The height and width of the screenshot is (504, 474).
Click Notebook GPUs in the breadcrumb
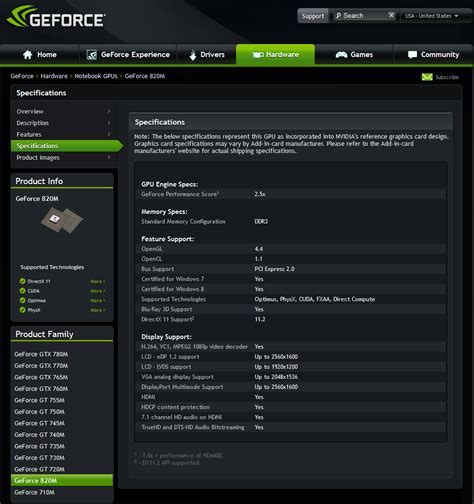(96, 76)
